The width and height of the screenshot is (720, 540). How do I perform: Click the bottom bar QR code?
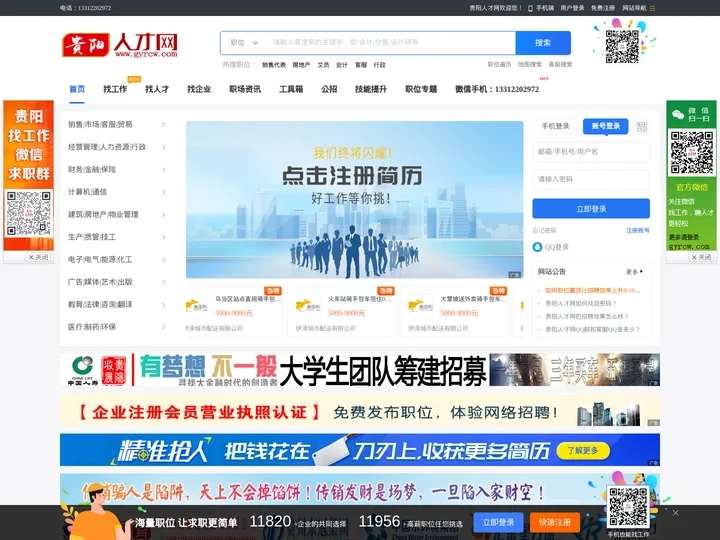click(628, 507)
